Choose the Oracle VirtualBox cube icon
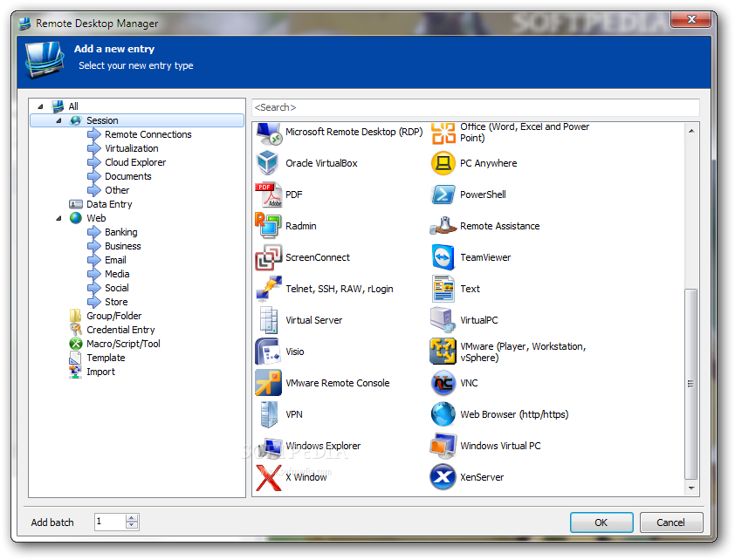 (x=268, y=163)
